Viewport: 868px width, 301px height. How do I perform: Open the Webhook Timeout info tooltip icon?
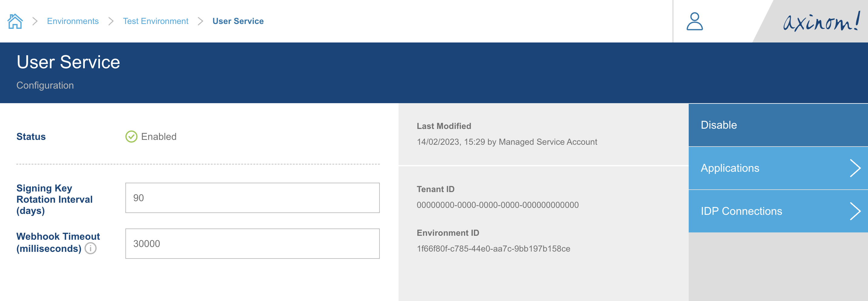pos(90,249)
